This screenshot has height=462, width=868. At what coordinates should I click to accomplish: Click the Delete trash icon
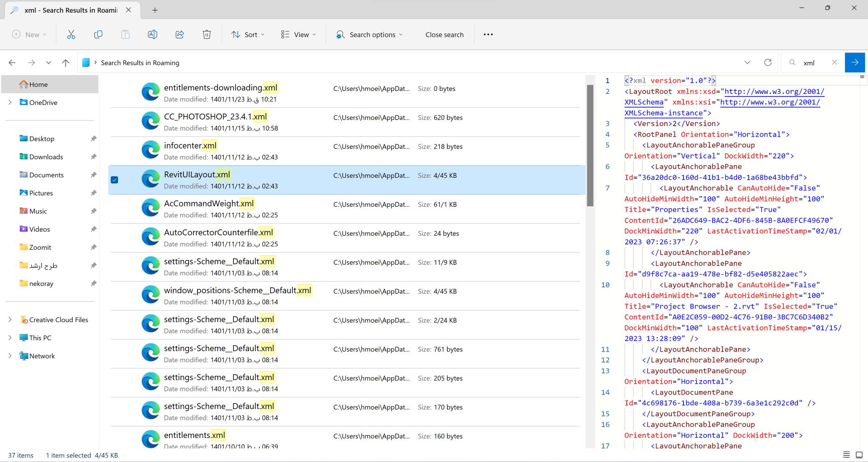[x=207, y=34]
